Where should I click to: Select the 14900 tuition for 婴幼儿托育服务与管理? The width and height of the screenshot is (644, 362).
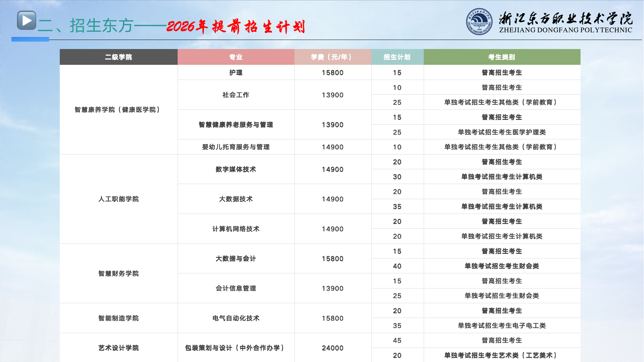333,147
